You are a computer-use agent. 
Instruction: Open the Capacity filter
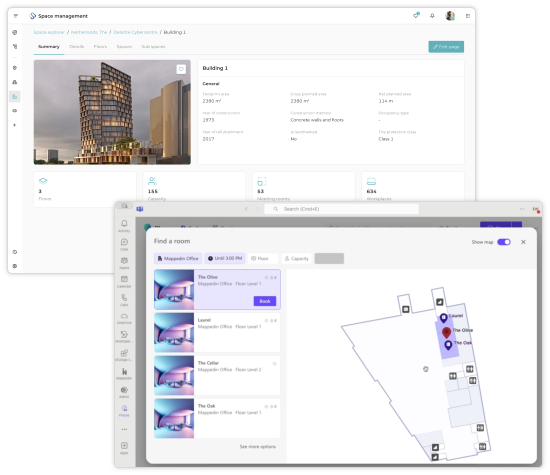tap(297, 259)
